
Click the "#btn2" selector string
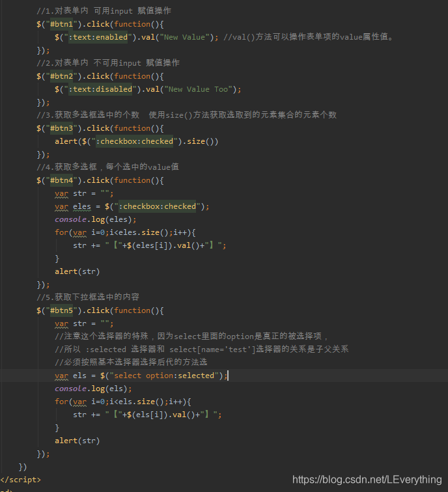coord(61,76)
